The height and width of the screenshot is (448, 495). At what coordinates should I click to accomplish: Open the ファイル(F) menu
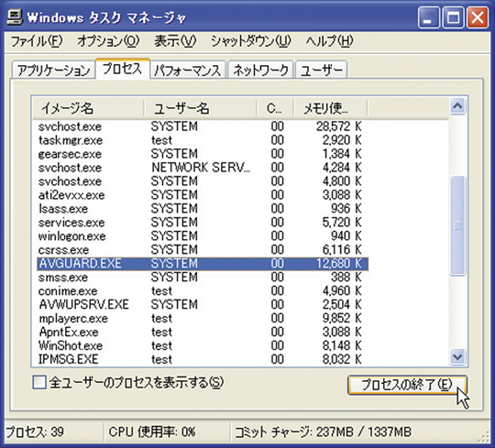click(37, 41)
